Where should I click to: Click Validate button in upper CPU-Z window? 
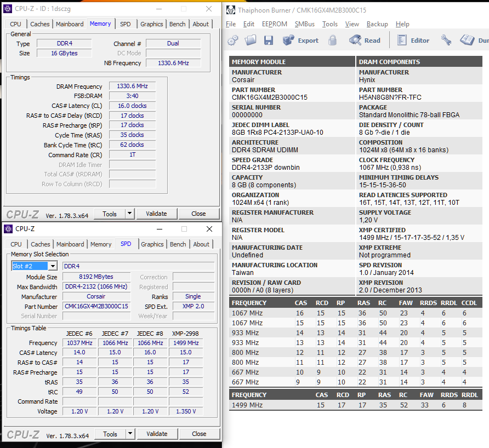click(x=157, y=214)
